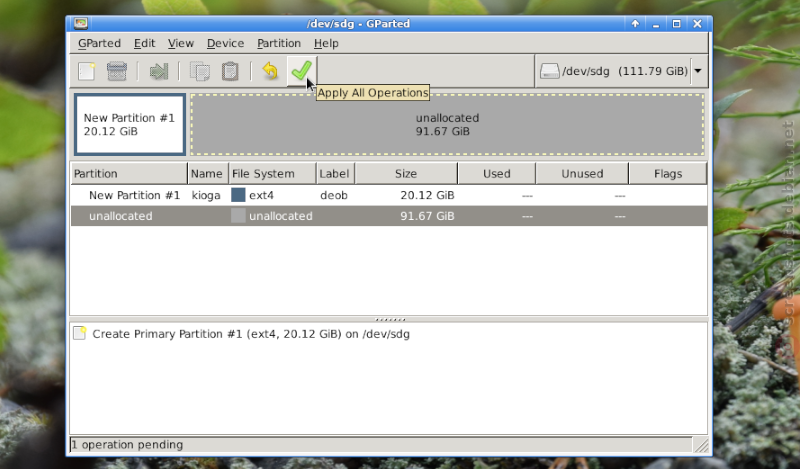Click the GParted window icon in title bar

click(81, 23)
